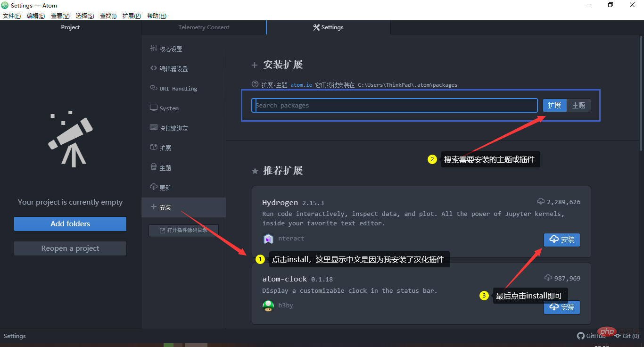This screenshot has width=644, height=347.
Task: Click sliders icon beside 核心设置
Action: 153,48
